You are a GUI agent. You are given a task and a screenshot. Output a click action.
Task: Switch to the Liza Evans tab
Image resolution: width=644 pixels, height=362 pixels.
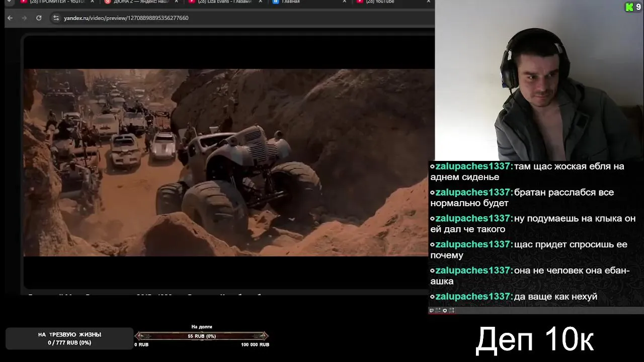point(224,2)
